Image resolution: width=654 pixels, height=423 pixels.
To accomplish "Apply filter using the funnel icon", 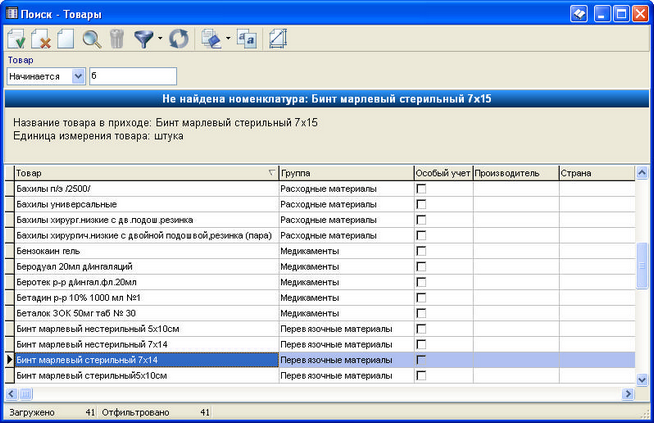I will 144,39.
